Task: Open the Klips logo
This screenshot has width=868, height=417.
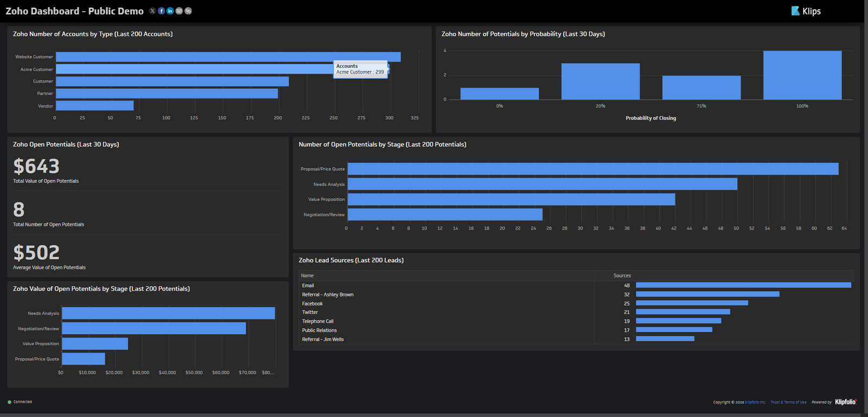Action: click(806, 11)
